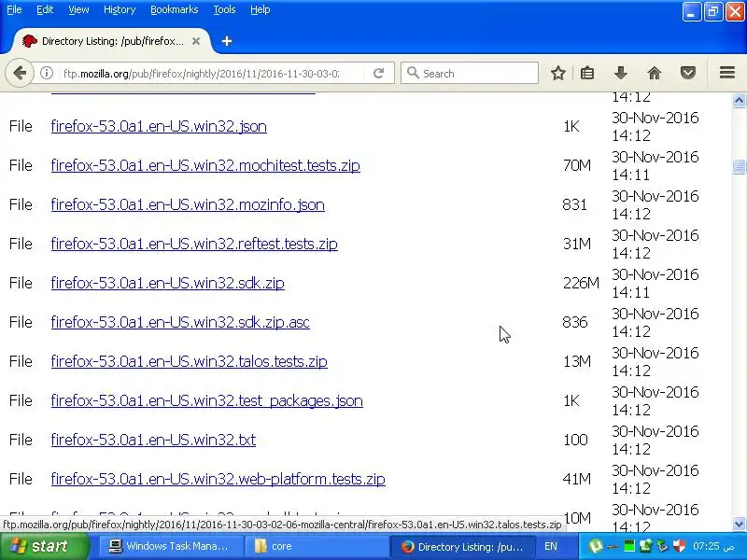
Task: Open the Windows Start menu
Action: pyautogui.click(x=44, y=546)
